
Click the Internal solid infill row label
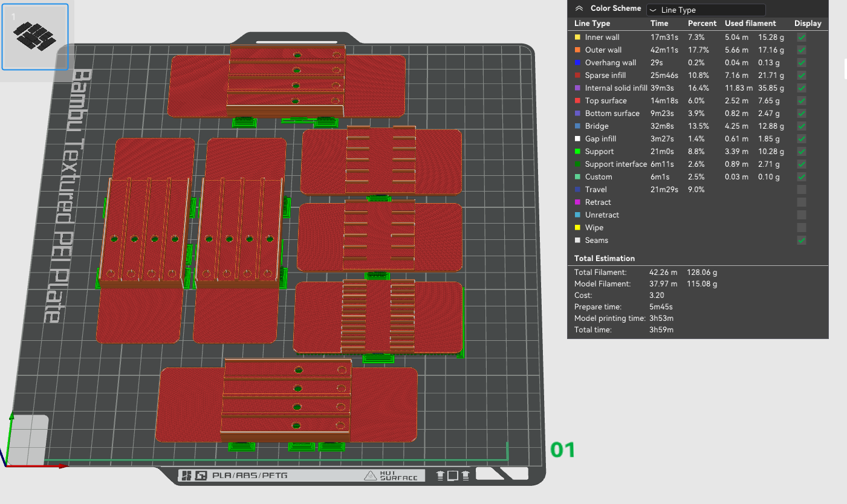point(615,88)
